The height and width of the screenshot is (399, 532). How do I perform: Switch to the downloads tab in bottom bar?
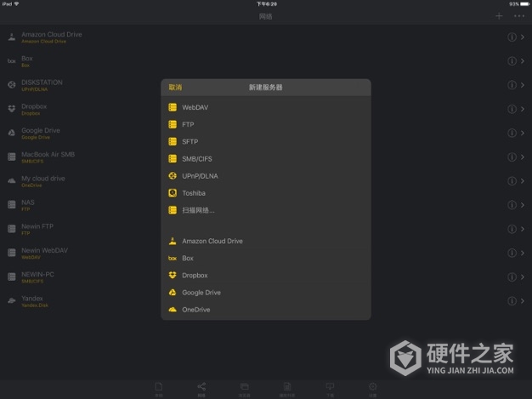click(x=330, y=389)
